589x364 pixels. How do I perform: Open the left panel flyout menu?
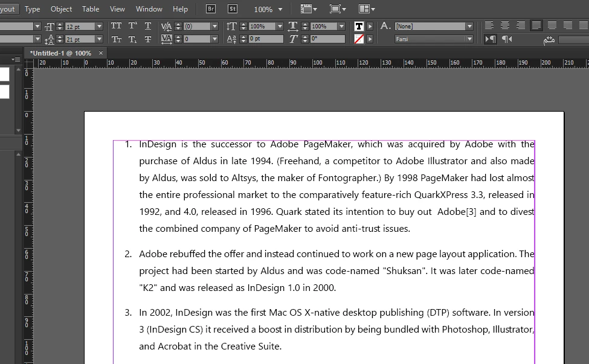(x=16, y=60)
